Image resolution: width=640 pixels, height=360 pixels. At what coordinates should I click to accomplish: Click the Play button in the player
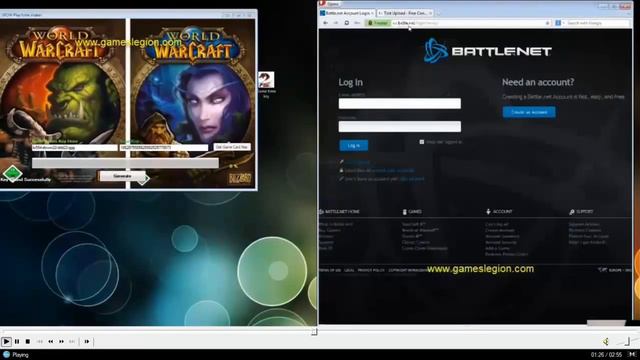(6, 341)
